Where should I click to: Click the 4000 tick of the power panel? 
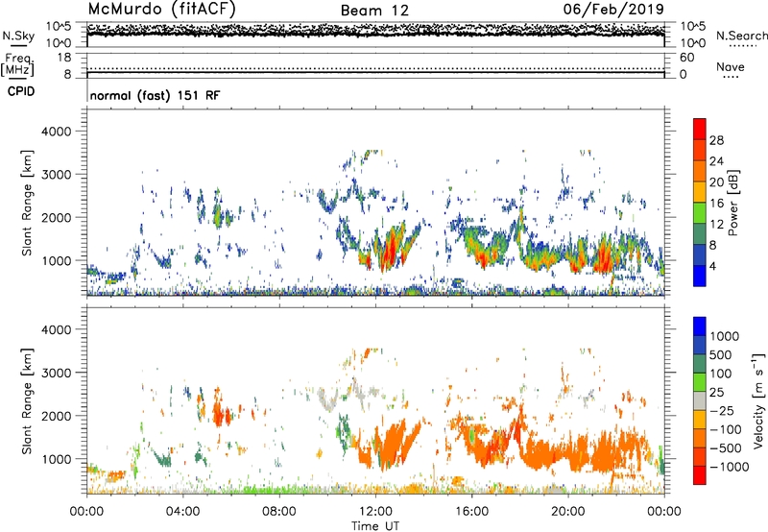[x=57, y=132]
